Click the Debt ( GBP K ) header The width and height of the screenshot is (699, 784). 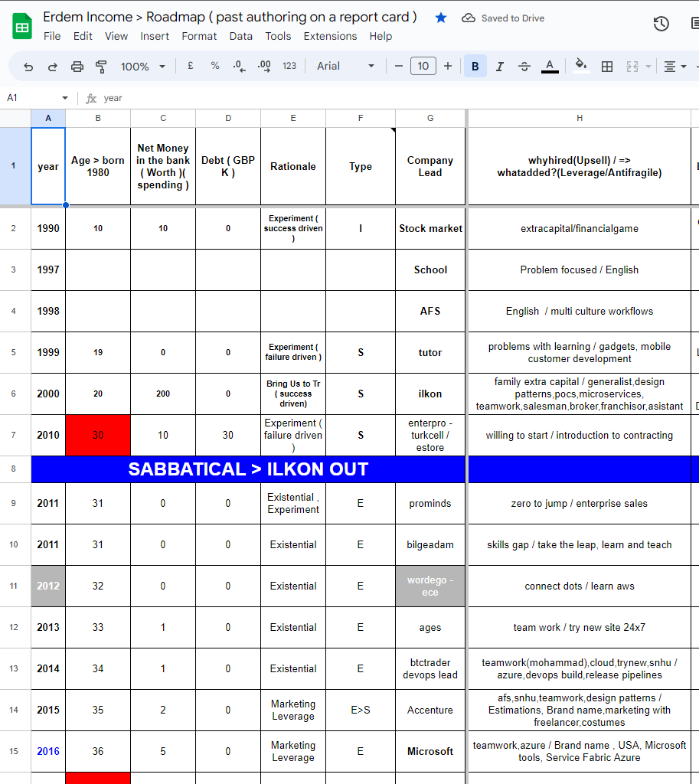tap(228, 166)
